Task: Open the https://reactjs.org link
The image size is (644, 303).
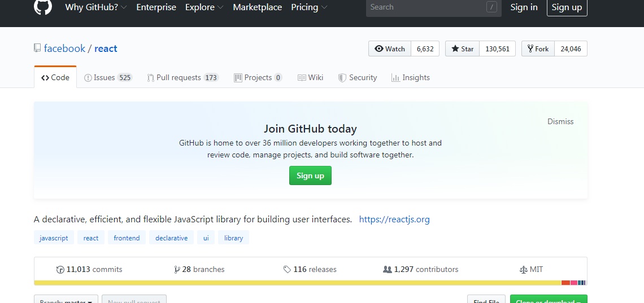Action: point(394,219)
